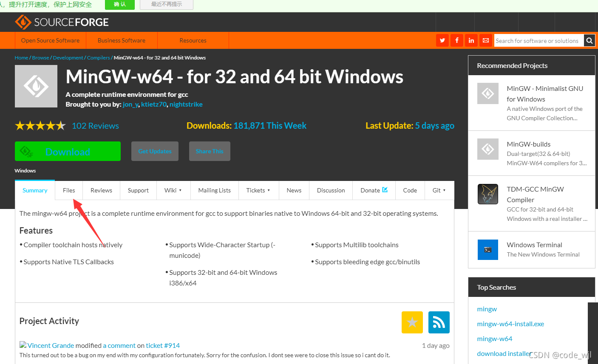The height and width of the screenshot is (364, 598).
Task: Click the Browse breadcrumb link
Action: click(40, 58)
